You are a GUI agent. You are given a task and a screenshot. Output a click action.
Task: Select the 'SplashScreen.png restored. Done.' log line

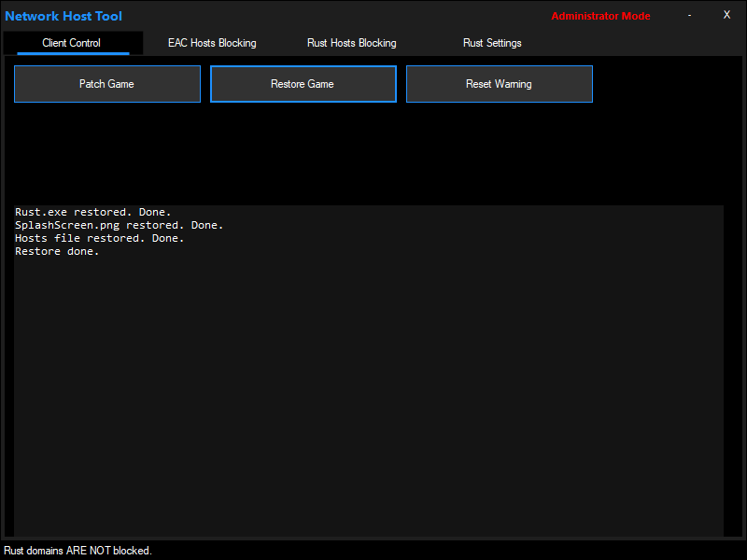[x=120, y=225]
